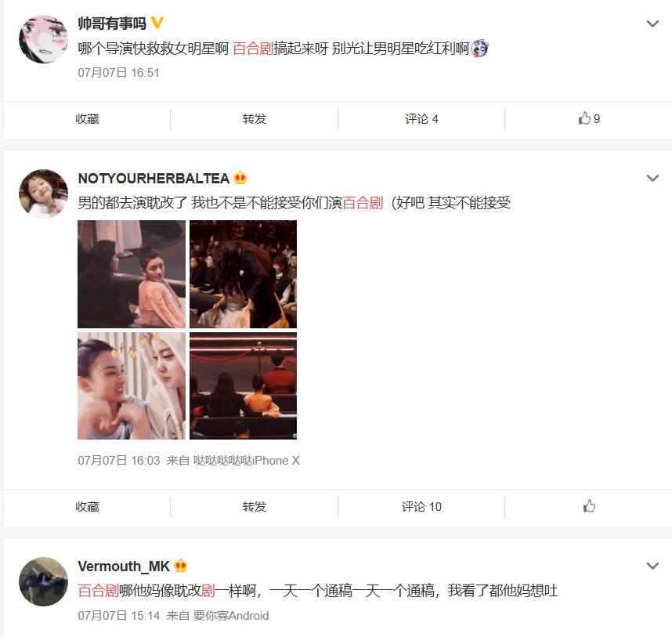672x637 pixels.
Task: Open NOTYOURHERBALTEA's profile avatar
Action: point(43,194)
